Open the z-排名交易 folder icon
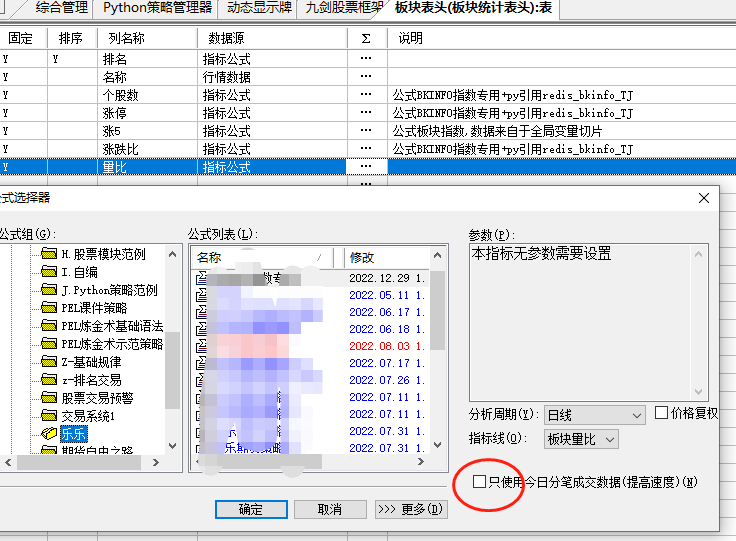This screenshot has width=736, height=541. pos(49,380)
